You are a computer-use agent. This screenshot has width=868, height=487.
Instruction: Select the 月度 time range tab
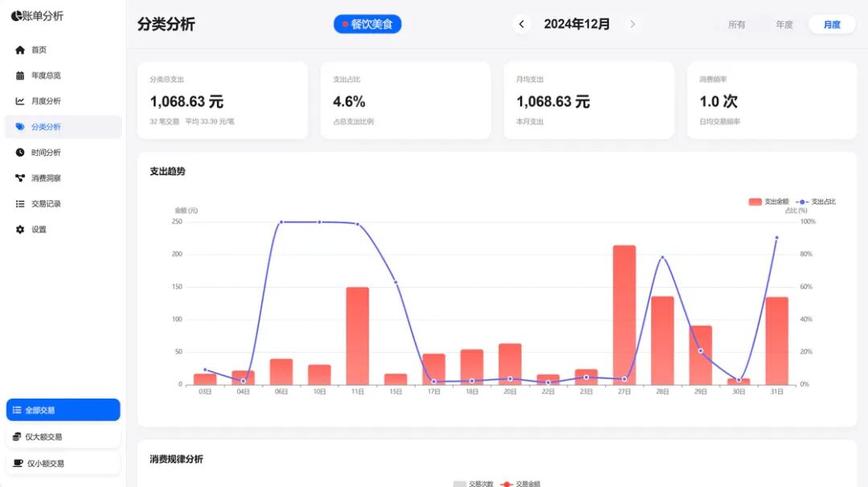(832, 24)
